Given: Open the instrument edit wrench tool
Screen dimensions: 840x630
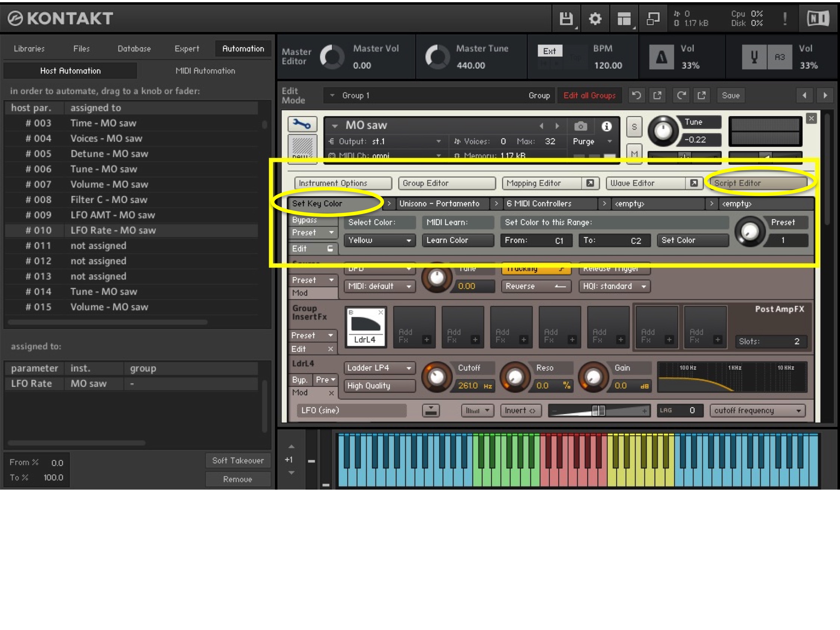Looking at the screenshot, I should [x=303, y=124].
